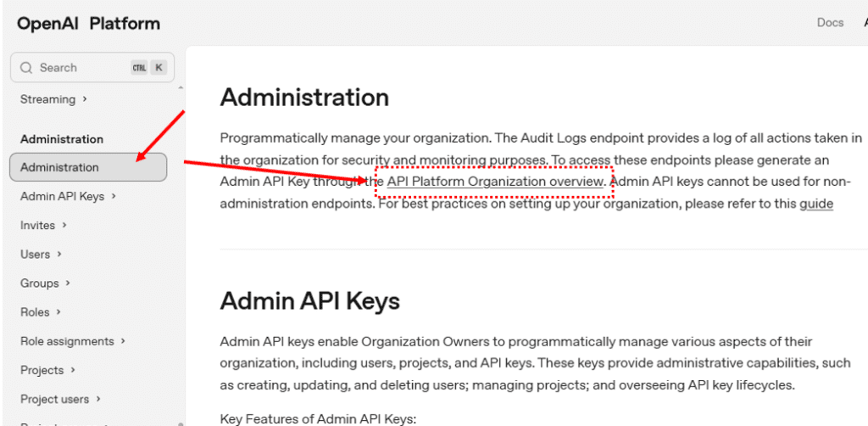Expand the Users sidebar section

[x=41, y=255]
